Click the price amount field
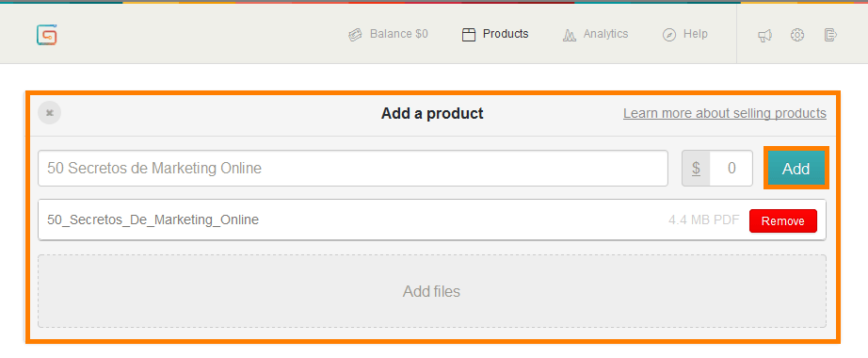Image resolution: width=868 pixels, height=358 pixels. click(731, 168)
